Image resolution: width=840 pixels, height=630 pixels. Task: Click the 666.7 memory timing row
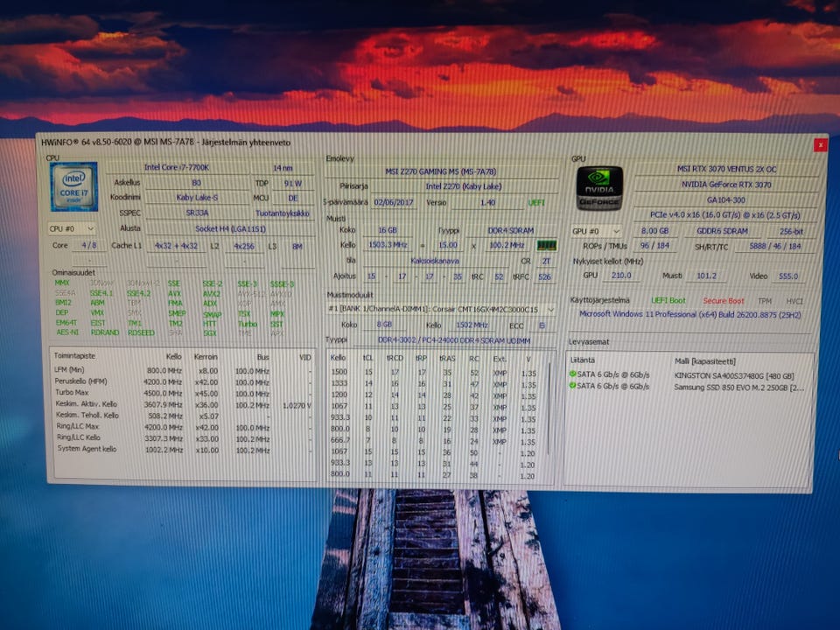pos(434,441)
